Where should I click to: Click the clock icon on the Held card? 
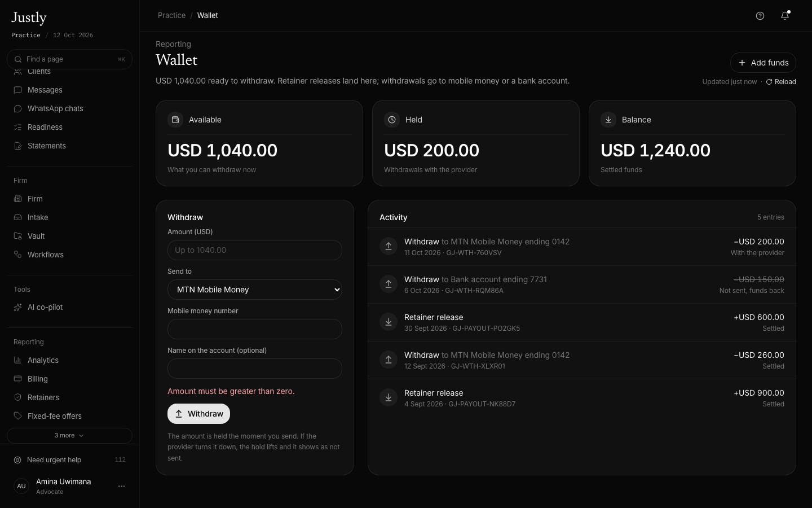[x=392, y=120]
